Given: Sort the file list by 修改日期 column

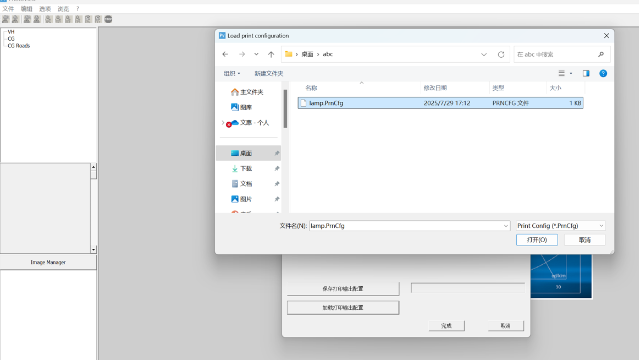Looking at the screenshot, I should pyautogui.click(x=435, y=88).
